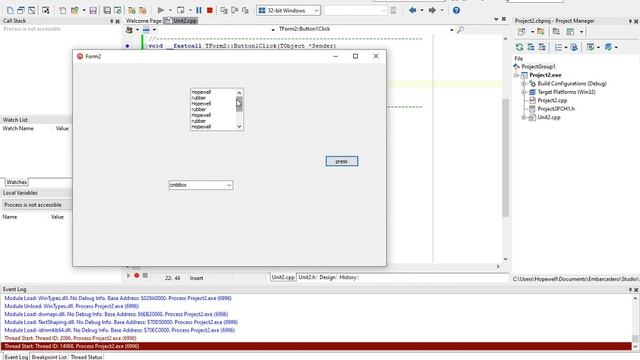The width and height of the screenshot is (640, 360).
Task: Click the Add folder icon in Project Manager
Action: pos(541,31)
